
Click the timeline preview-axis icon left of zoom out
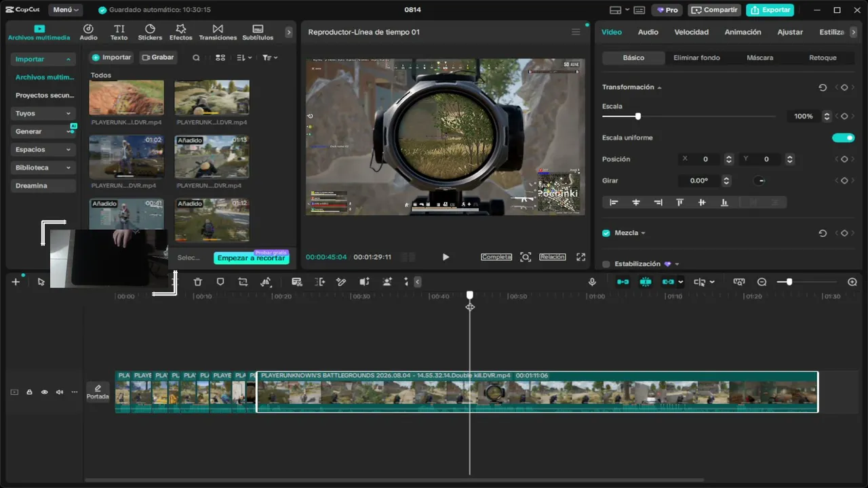click(x=739, y=282)
